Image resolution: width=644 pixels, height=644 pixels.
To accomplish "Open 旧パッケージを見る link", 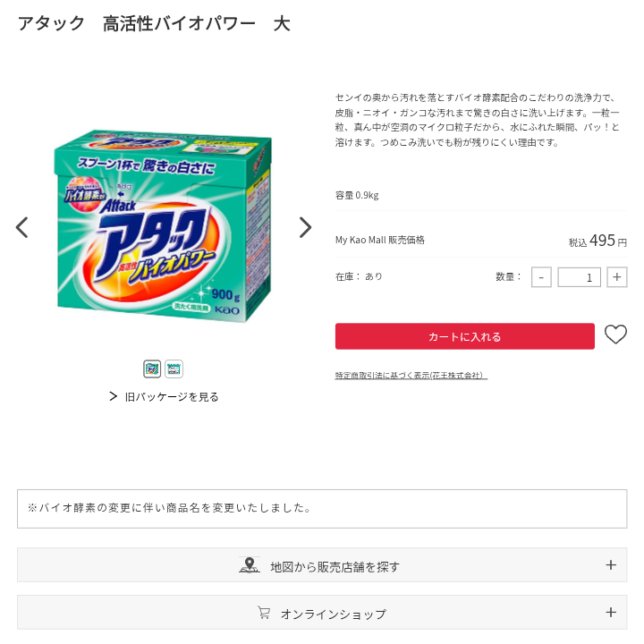I will 172,397.
